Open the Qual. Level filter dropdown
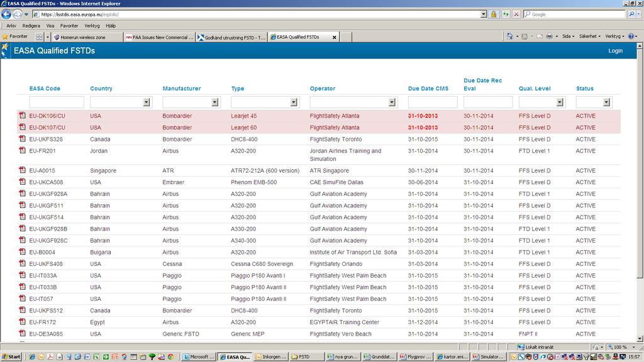Image resolution: width=644 pixels, height=362 pixels. tap(560, 102)
